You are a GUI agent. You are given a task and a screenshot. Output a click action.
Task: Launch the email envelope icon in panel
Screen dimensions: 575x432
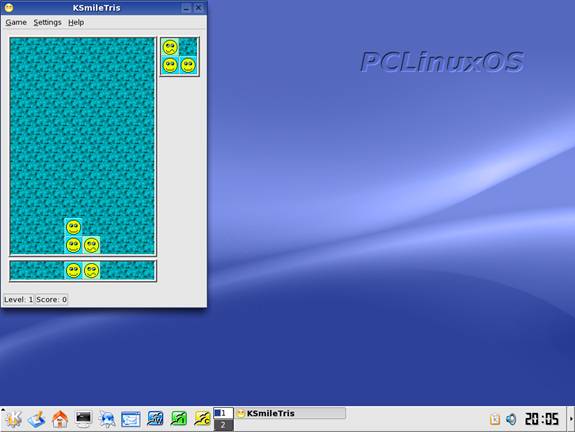131,419
